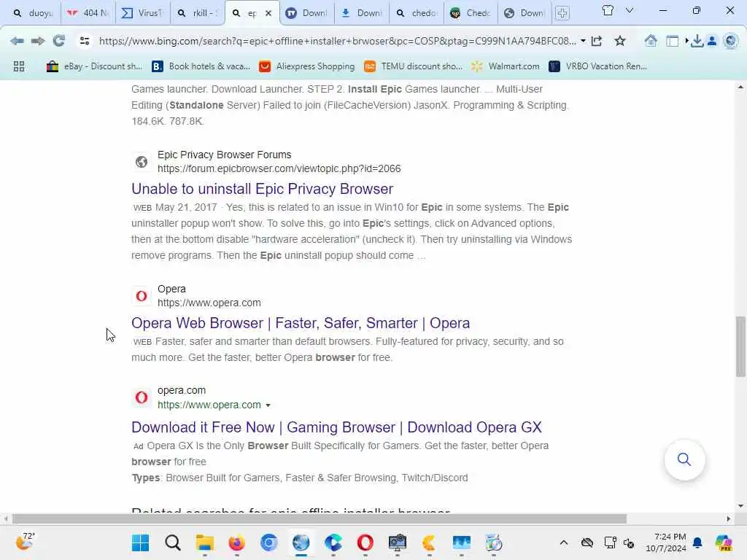Screen dimensions: 747x560
Task: Switch to the duoyu search tab
Action: tap(33, 13)
